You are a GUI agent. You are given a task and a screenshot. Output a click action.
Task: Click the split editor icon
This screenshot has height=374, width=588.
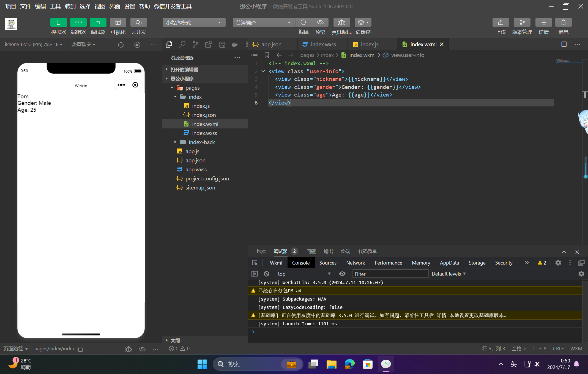tap(564, 44)
